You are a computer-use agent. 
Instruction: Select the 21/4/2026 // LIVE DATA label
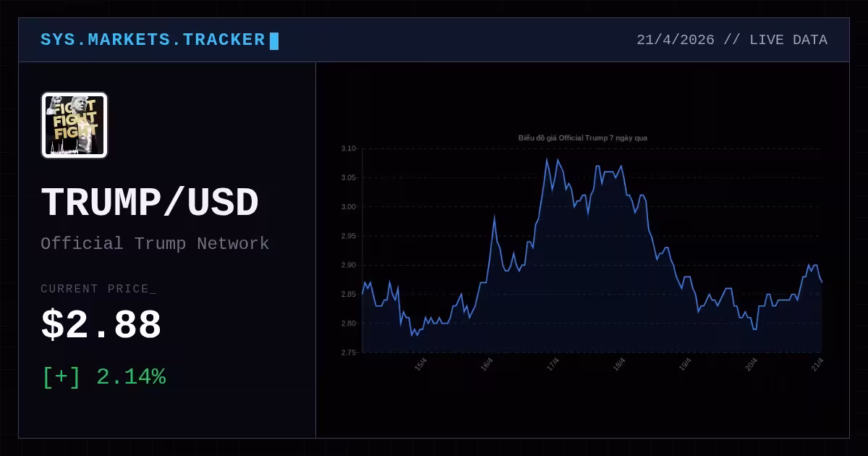click(732, 40)
